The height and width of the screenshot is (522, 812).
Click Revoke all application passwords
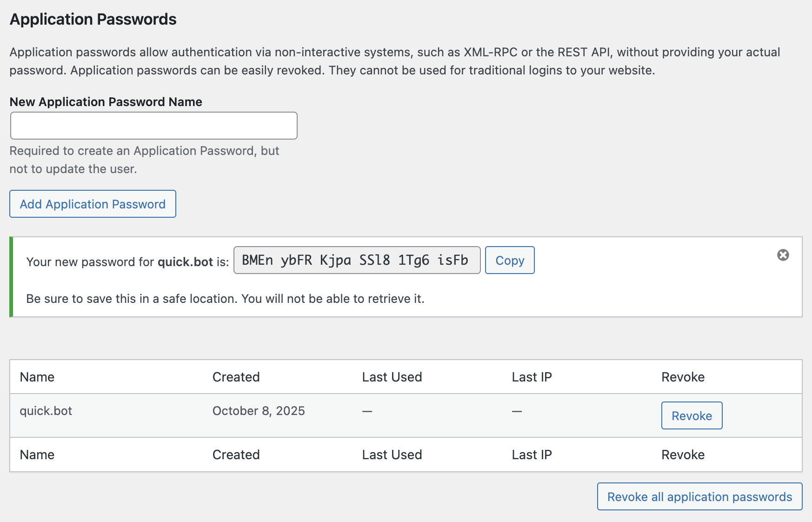(x=699, y=496)
